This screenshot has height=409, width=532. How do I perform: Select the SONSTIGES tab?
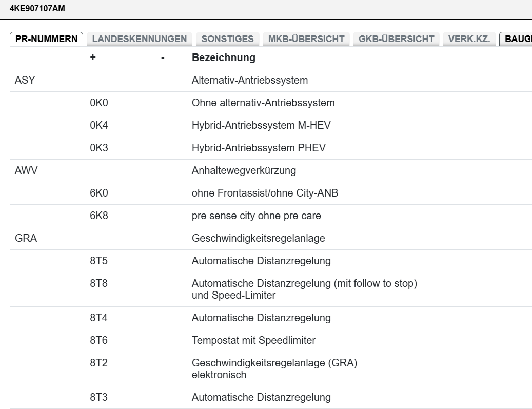click(x=227, y=39)
